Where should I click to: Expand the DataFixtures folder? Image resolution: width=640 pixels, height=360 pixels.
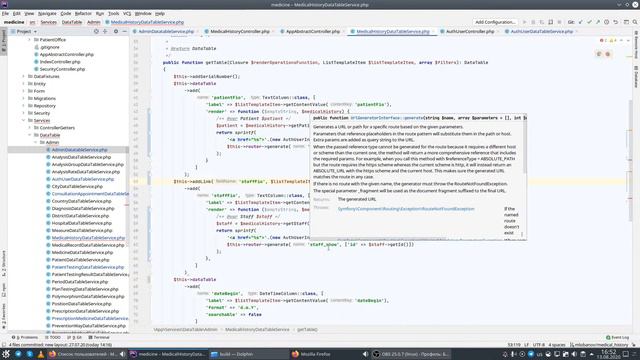coord(24,76)
